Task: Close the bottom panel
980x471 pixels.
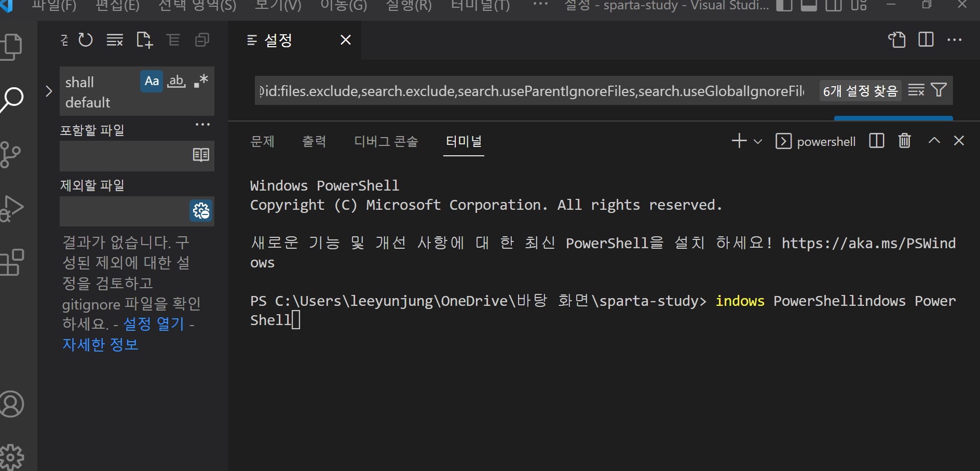Action: tap(959, 141)
